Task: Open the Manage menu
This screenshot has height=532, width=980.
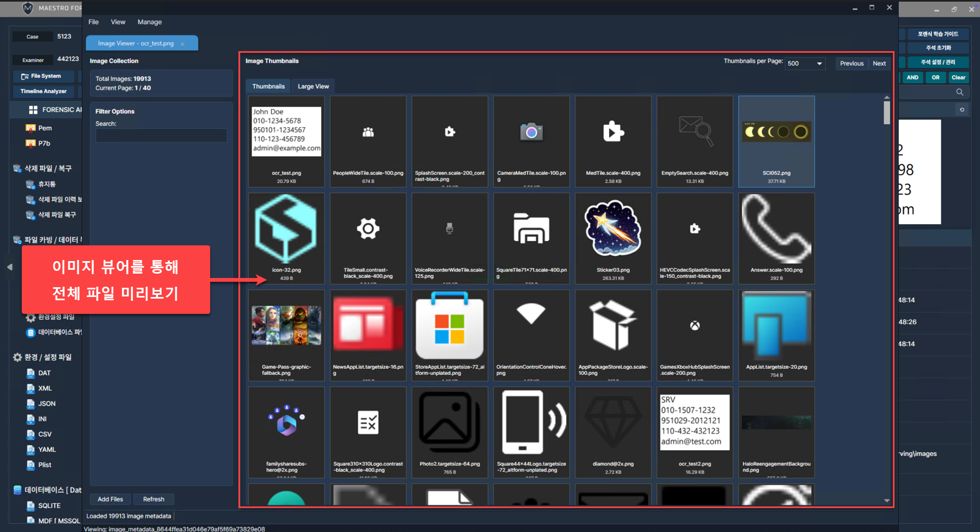Action: click(x=149, y=22)
